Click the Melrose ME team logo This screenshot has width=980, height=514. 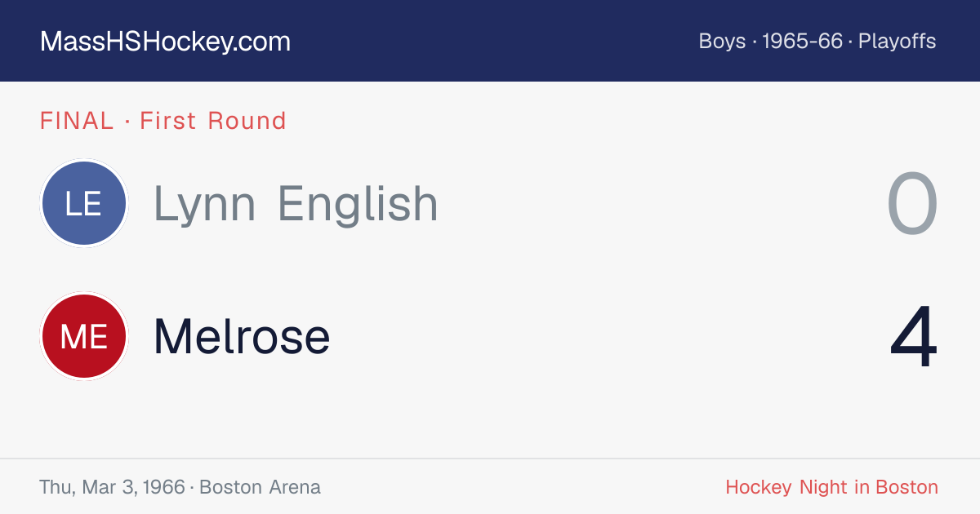pyautogui.click(x=83, y=336)
